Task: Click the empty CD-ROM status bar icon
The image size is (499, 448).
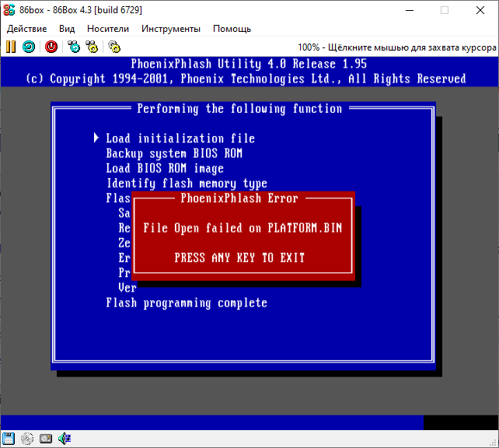Action: click(27, 439)
